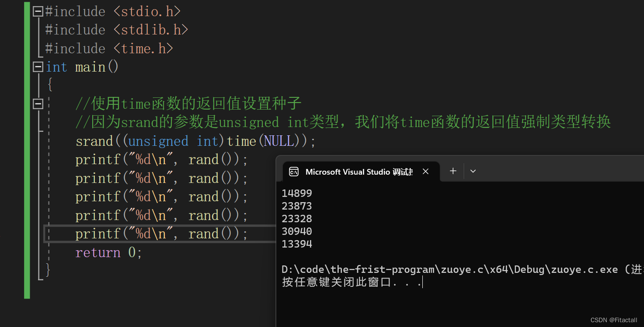Viewport: 644px width, 327px height.
Task: Click the line '#include <stdio.h>'
Action: pos(113,11)
